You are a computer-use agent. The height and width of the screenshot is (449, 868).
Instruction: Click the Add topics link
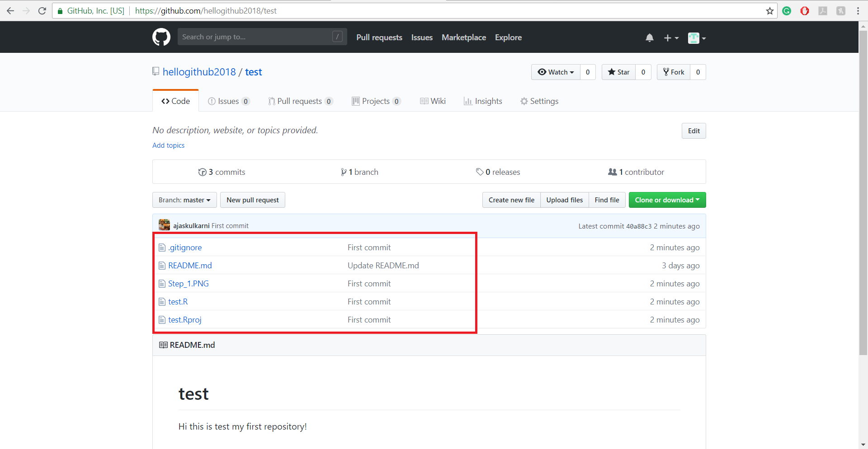pos(168,145)
